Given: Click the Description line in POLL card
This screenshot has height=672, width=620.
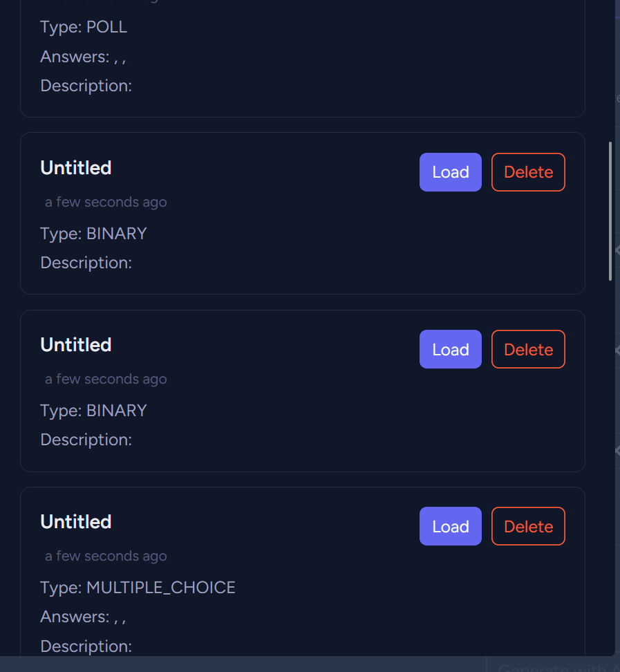Looking at the screenshot, I should 86,86.
